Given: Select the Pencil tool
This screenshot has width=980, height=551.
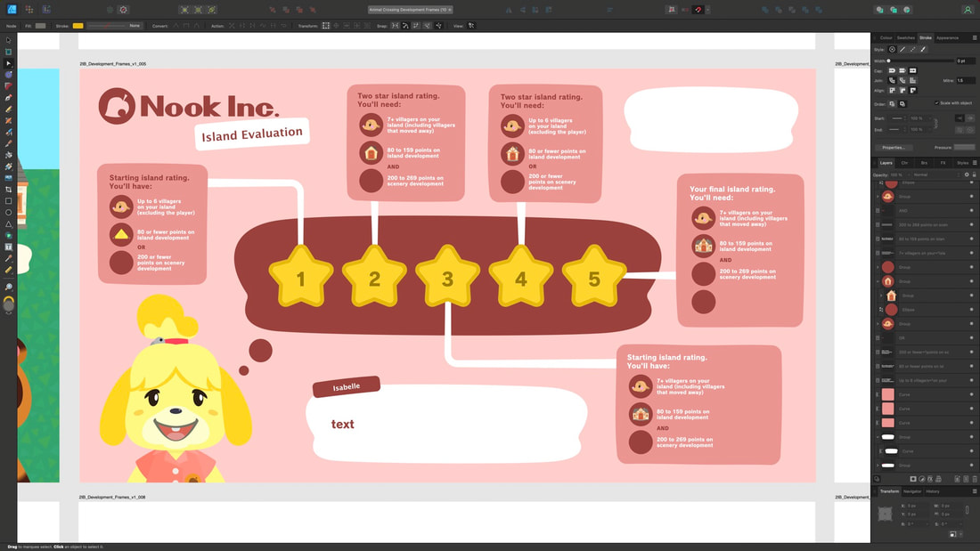Looking at the screenshot, I should 8,109.
